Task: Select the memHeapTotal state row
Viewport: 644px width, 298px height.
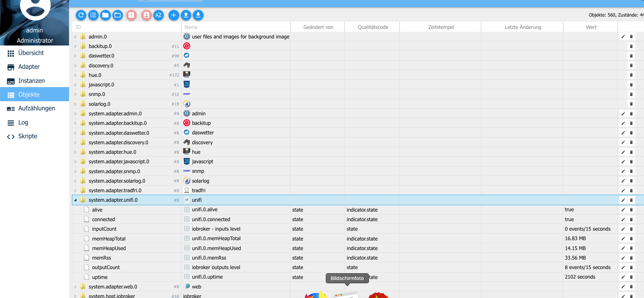Action: tap(358, 239)
